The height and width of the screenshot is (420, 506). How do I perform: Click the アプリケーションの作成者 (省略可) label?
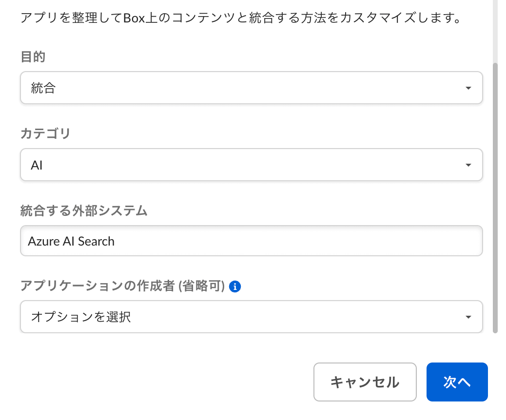[x=122, y=286]
